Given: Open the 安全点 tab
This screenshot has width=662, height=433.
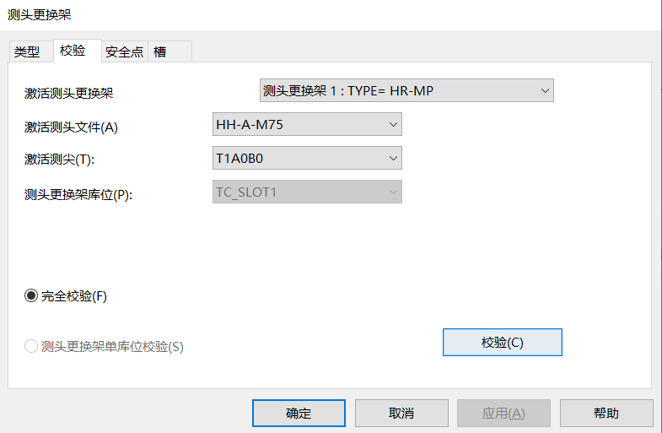Looking at the screenshot, I should coord(125,52).
